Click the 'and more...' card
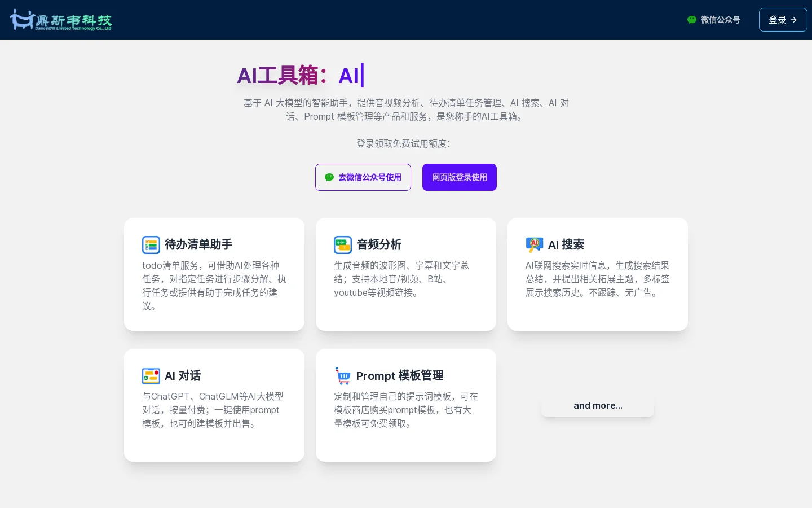 click(x=598, y=405)
